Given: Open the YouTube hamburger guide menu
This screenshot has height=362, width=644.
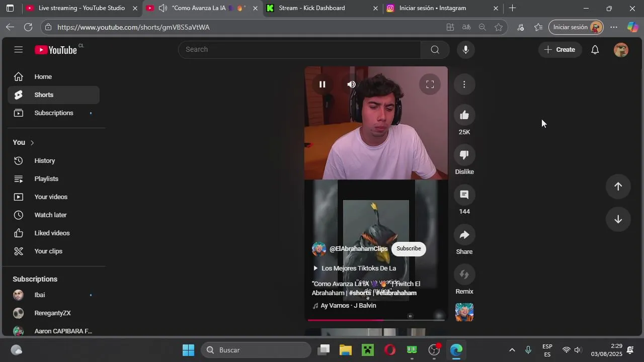Looking at the screenshot, I should 19,49.
